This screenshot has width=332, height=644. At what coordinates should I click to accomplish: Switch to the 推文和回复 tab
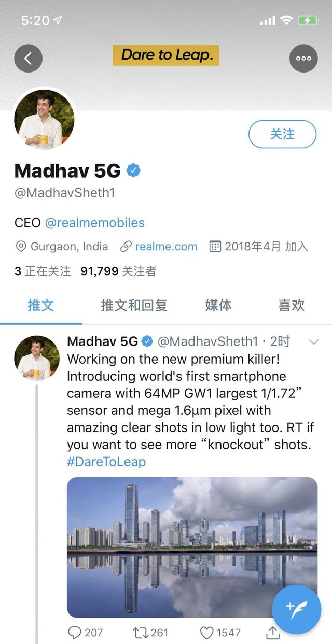click(134, 305)
